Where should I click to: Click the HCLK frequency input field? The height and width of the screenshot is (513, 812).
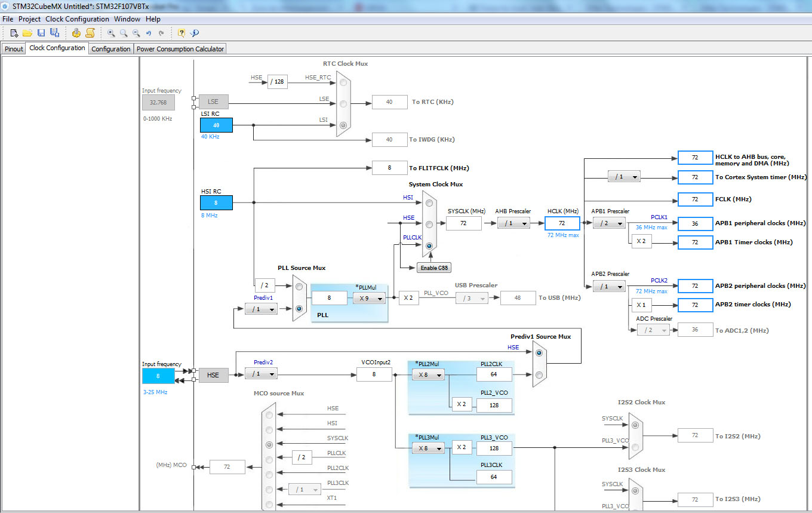562,223
